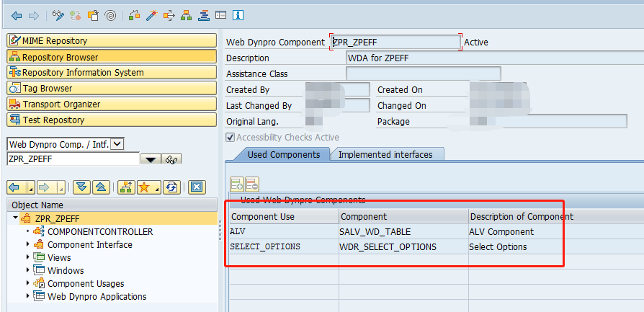Open the Other Object icon
The height and width of the screenshot is (312, 644).
(x=94, y=16)
